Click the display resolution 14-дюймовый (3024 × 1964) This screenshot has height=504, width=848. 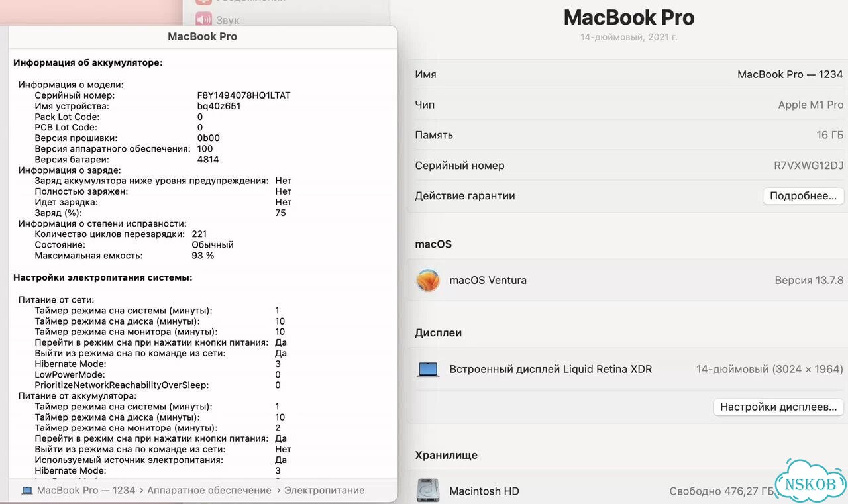[x=770, y=369]
